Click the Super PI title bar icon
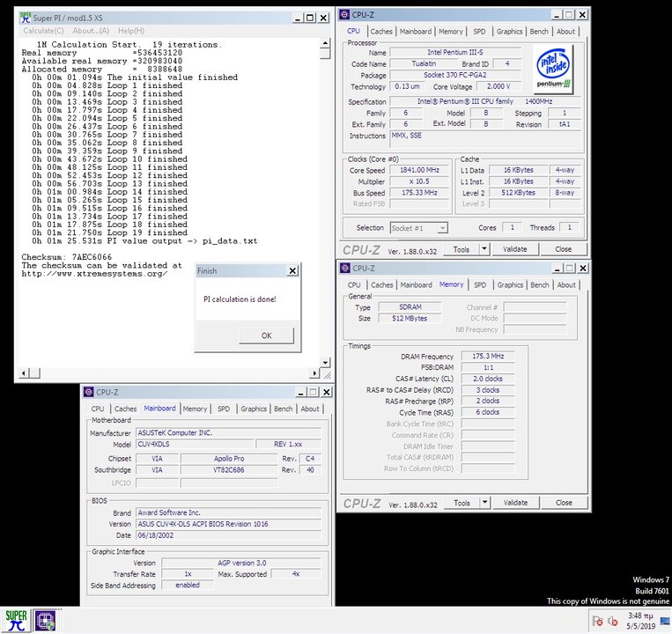Image resolution: width=672 pixels, height=634 pixels. click(x=26, y=18)
